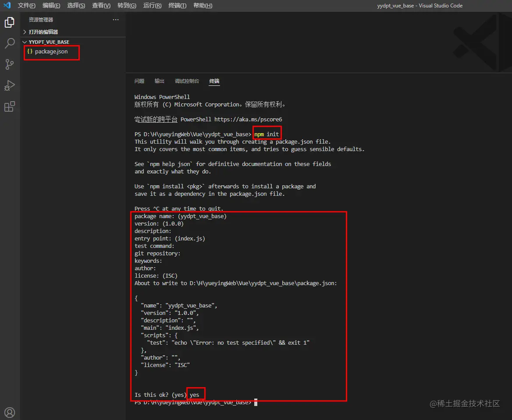Open the 运行(R) menu
Screen dimensions: 512x420
point(152,6)
